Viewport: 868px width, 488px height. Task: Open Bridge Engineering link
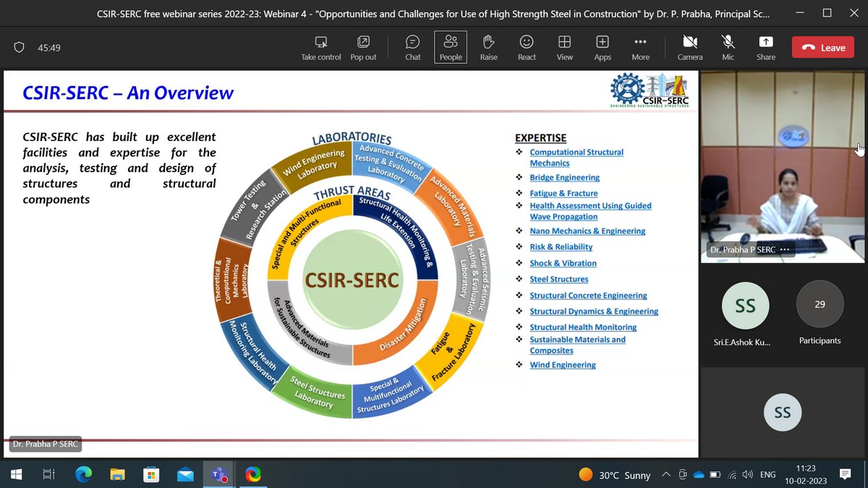[564, 177]
